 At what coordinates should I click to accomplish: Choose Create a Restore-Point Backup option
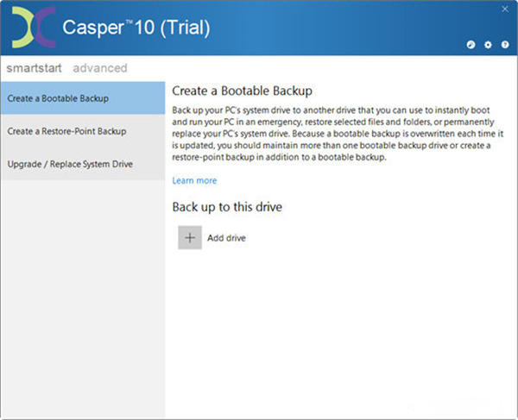(82, 131)
